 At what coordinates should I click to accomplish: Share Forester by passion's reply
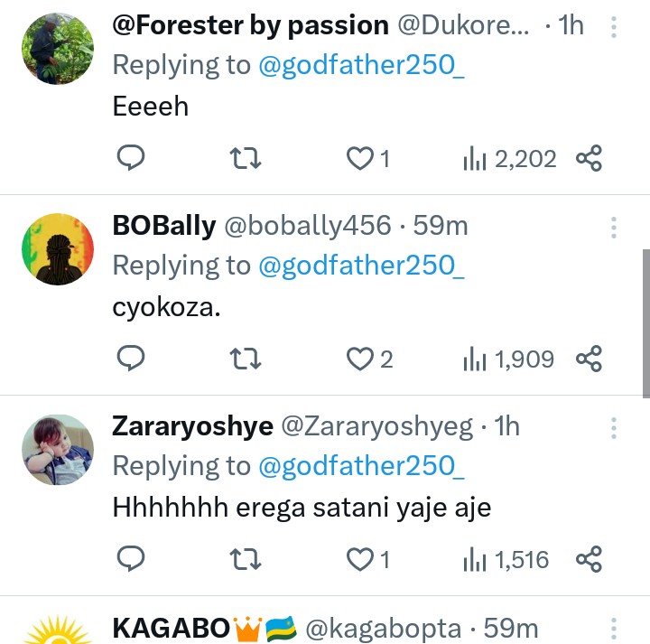pos(589,159)
